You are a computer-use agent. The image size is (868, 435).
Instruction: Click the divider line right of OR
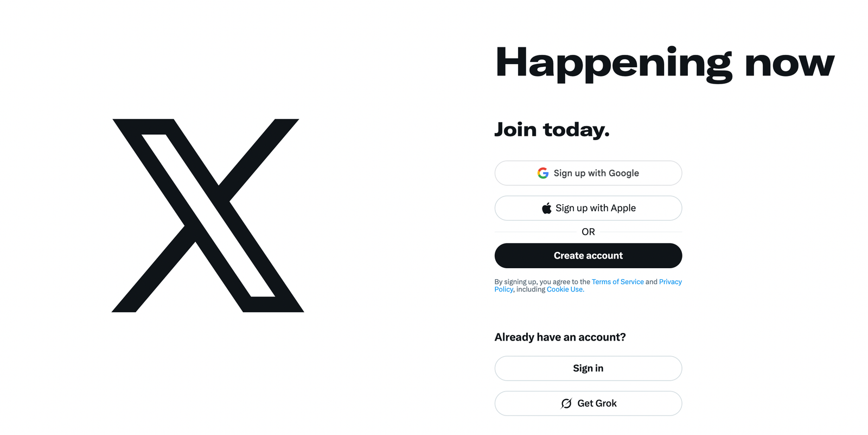(641, 232)
